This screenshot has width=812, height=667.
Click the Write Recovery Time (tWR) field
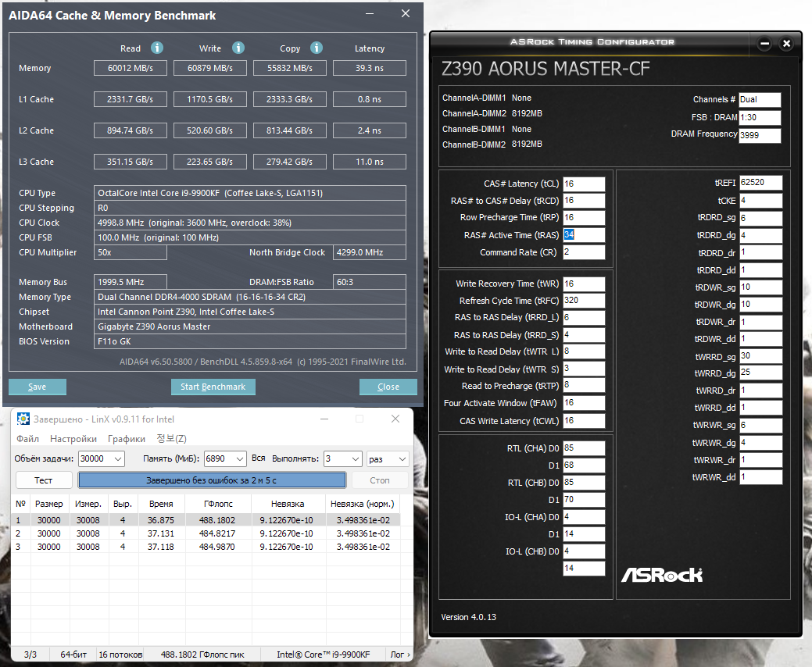584,284
